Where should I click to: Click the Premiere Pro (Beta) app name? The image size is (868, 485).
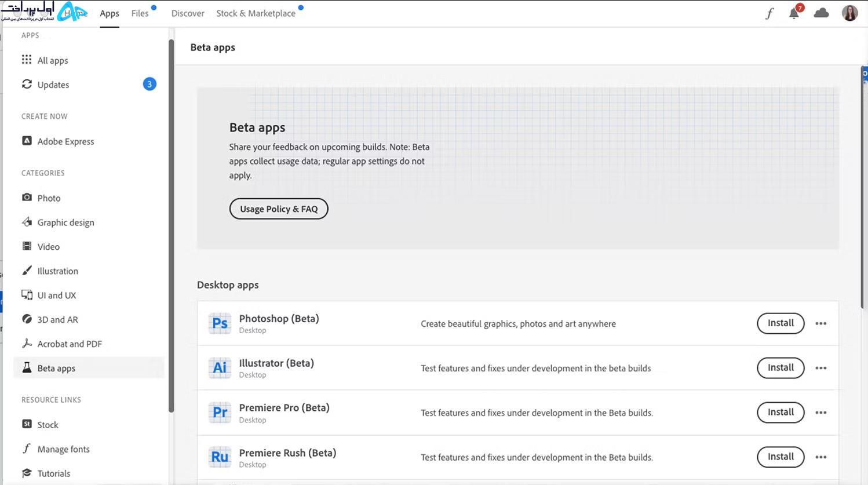coord(285,408)
